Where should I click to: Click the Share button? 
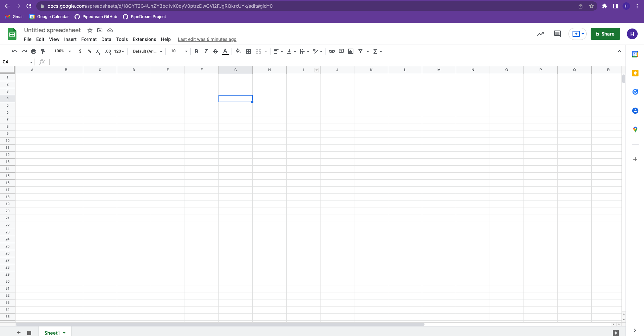605,34
